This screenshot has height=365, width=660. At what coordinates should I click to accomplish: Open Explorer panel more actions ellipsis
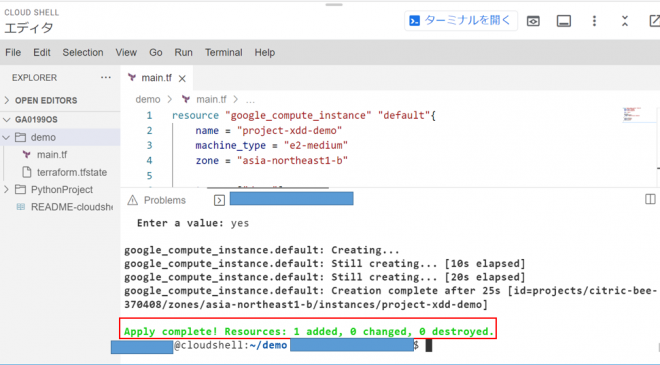tap(106, 77)
